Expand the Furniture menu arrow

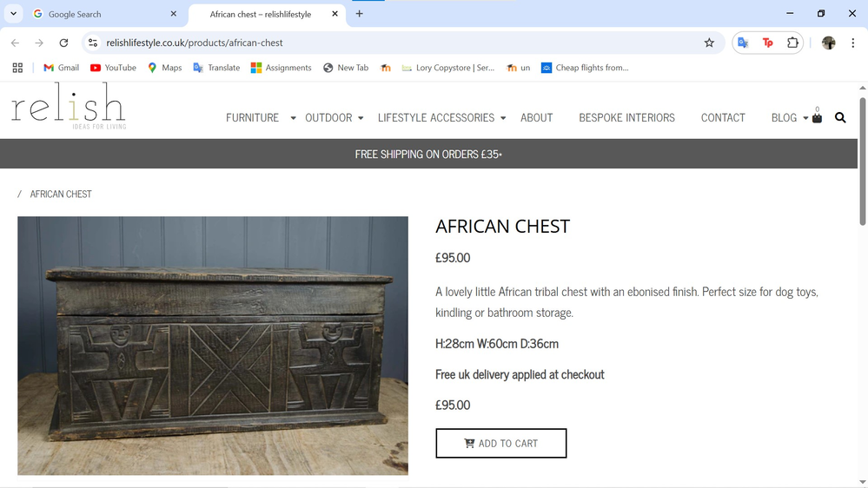pyautogui.click(x=293, y=118)
